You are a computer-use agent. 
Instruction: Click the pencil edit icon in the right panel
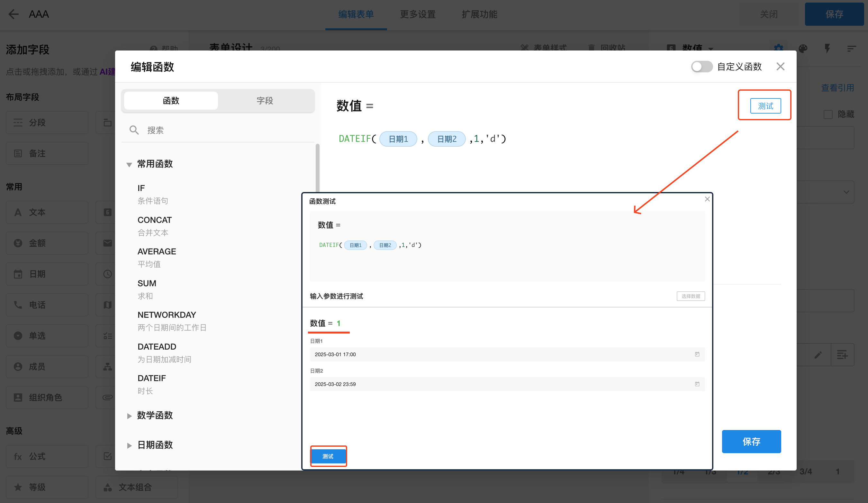click(x=818, y=354)
